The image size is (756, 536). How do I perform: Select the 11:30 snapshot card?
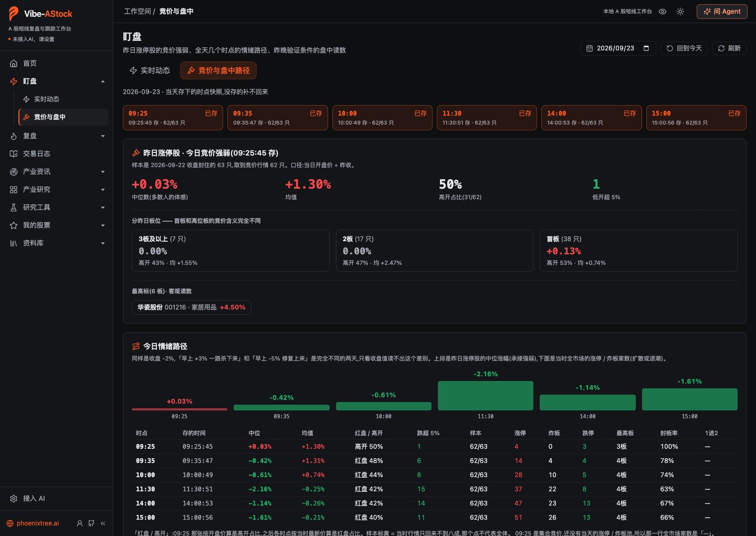tap(487, 118)
